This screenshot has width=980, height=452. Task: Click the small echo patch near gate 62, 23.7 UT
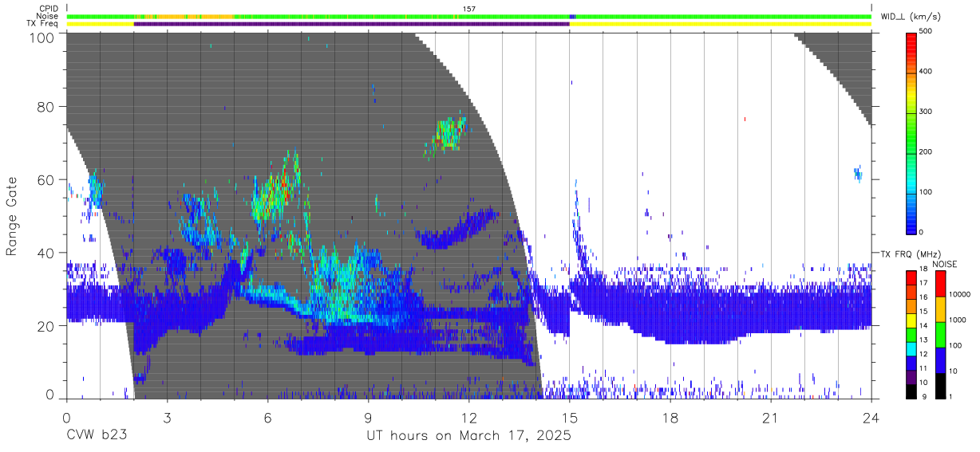coord(858,173)
